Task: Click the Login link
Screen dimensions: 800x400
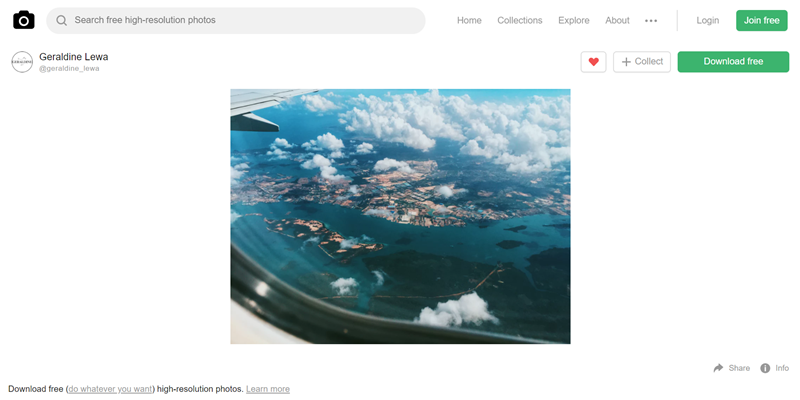Action: 708,20
